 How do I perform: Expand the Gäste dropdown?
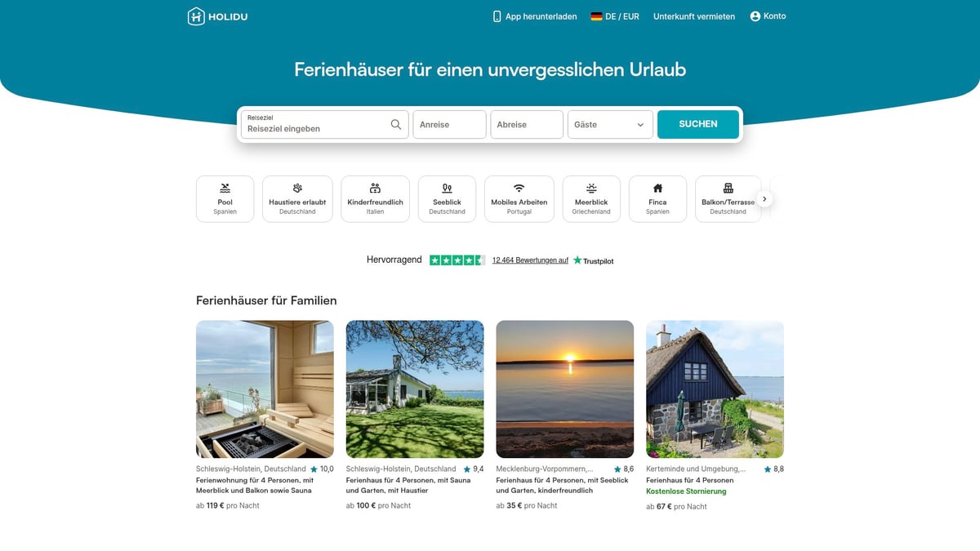610,125
